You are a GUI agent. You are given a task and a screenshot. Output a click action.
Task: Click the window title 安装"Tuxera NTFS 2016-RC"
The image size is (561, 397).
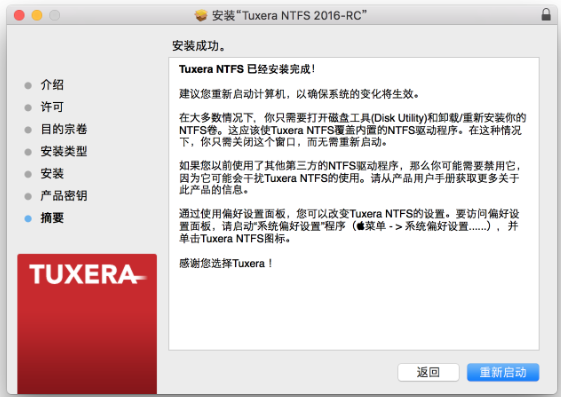pos(289,15)
